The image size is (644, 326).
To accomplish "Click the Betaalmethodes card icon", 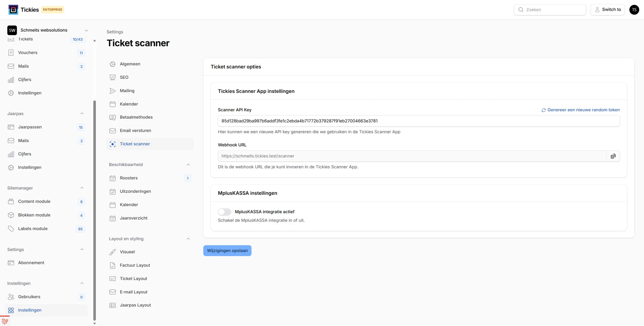I will point(112,117).
